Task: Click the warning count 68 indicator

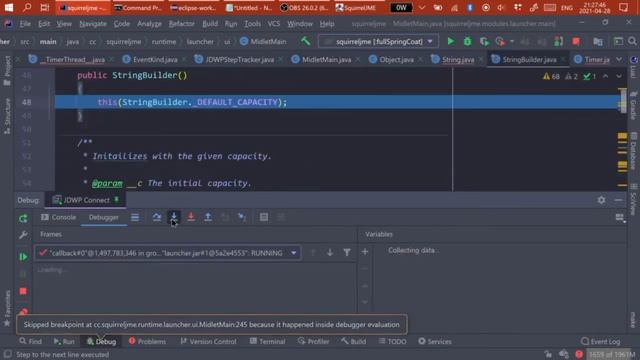Action: tap(551, 76)
